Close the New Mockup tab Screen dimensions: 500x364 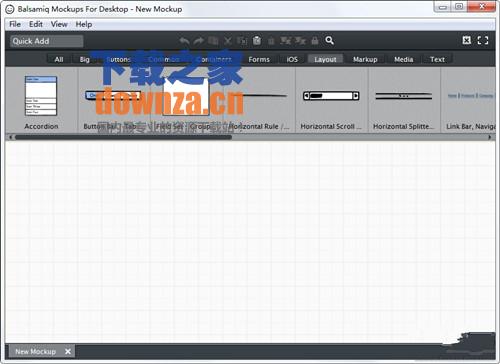[x=68, y=351]
